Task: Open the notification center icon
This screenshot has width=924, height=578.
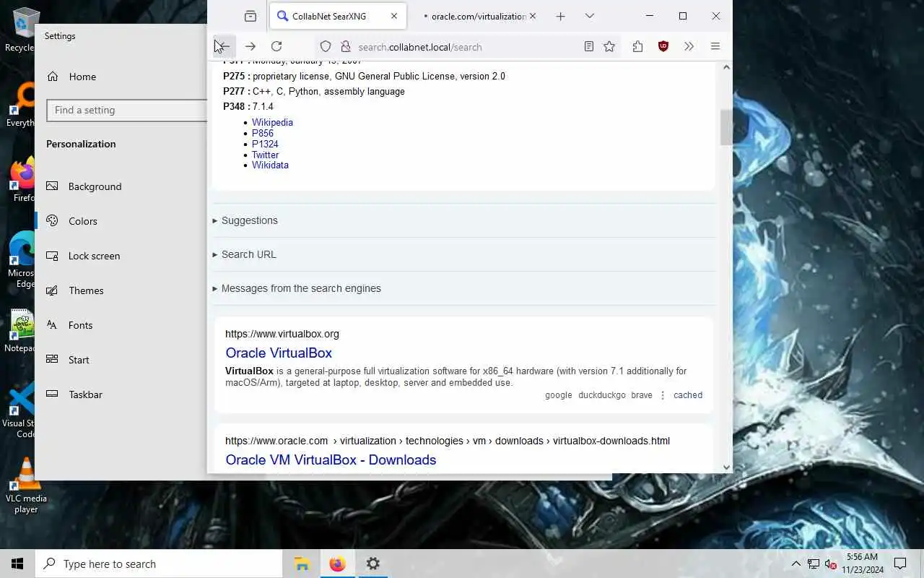Action: coord(900,564)
